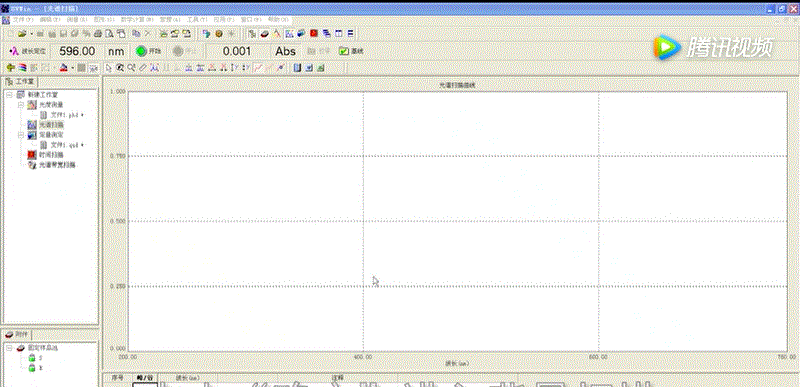Select the first magnifier zoom tool
Screen dimensions: 802x387
[x=120, y=67]
